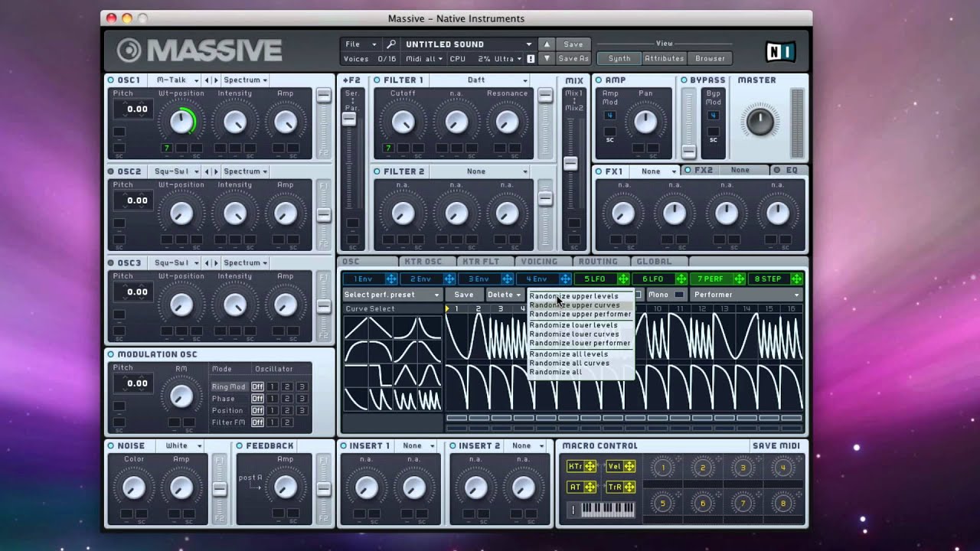Grab the 7 PERF modulation cross handle

point(739,279)
